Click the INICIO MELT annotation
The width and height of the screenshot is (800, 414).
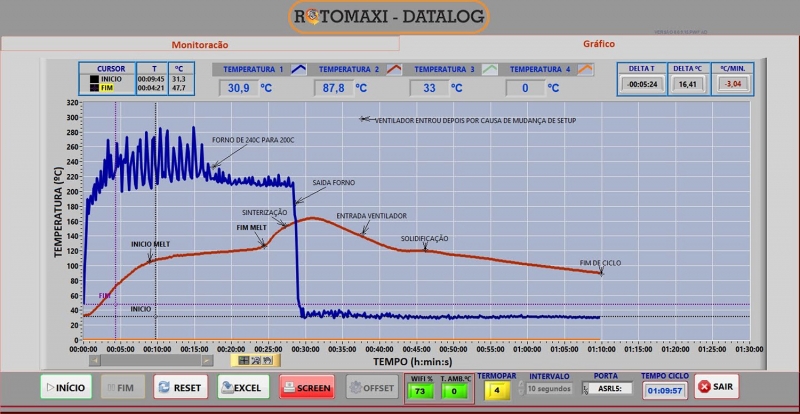(151, 245)
